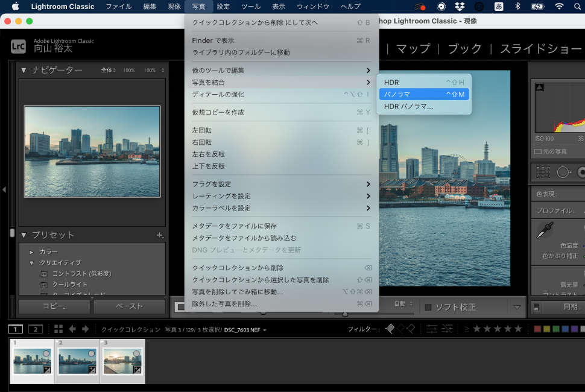Filter by flagged photos flag icon
The height and width of the screenshot is (392, 585).
390,329
